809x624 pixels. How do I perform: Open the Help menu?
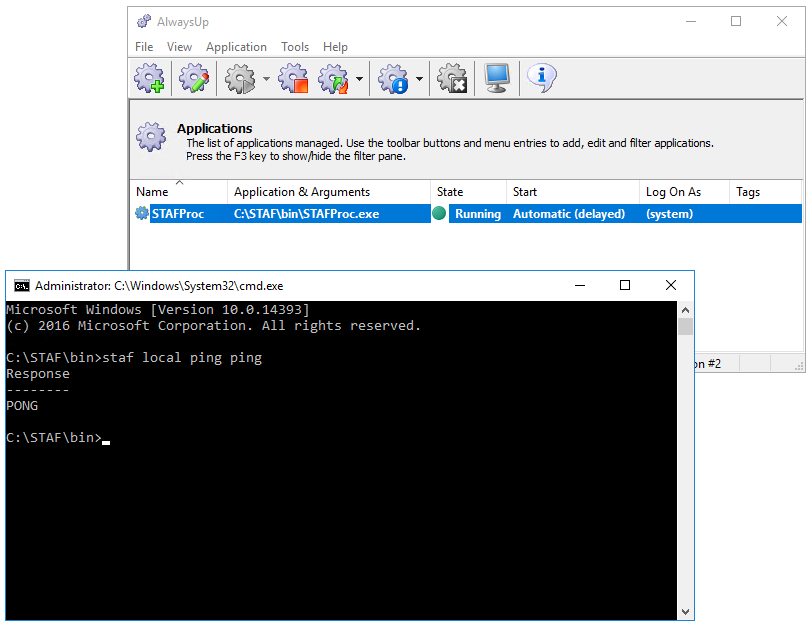click(x=335, y=47)
